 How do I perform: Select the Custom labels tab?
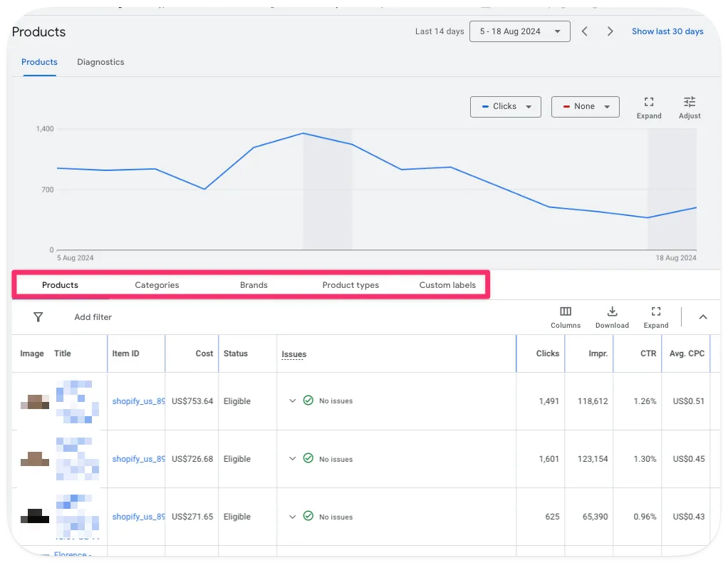pos(447,285)
